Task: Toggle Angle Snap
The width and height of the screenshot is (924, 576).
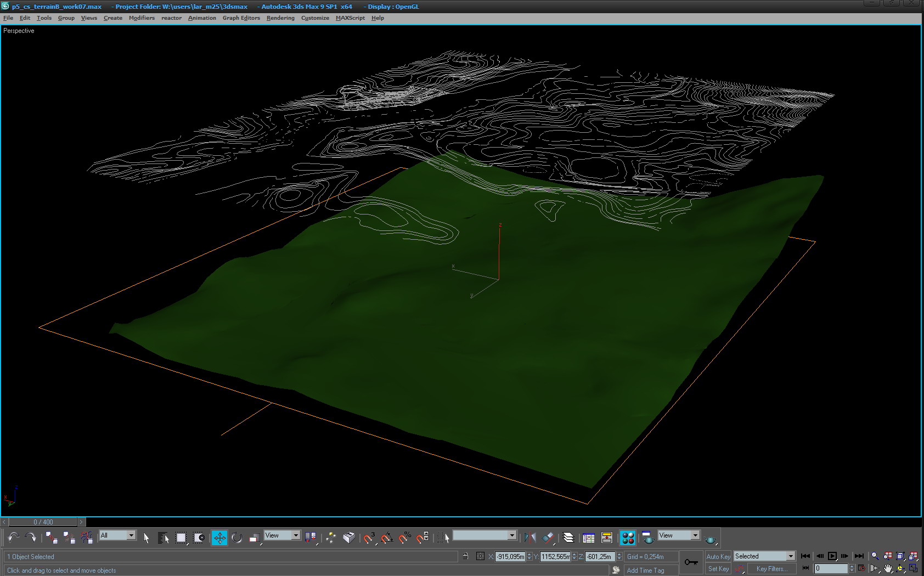Action: coord(387,538)
